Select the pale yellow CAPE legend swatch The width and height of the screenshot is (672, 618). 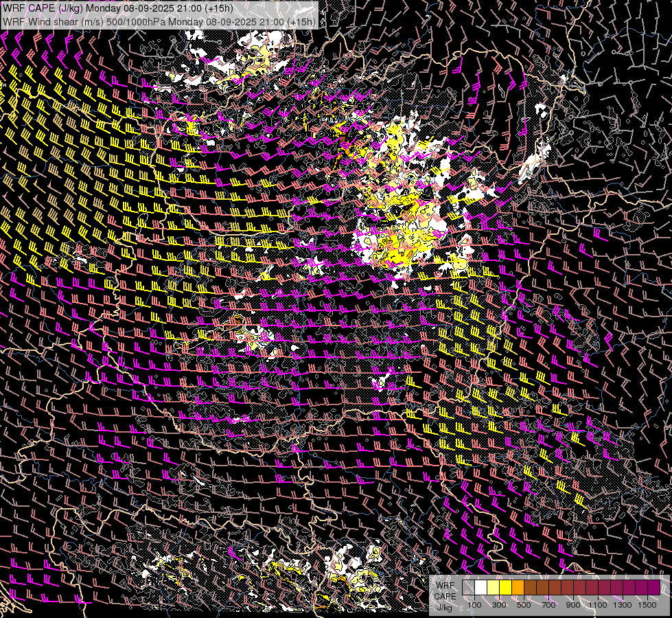click(x=494, y=587)
